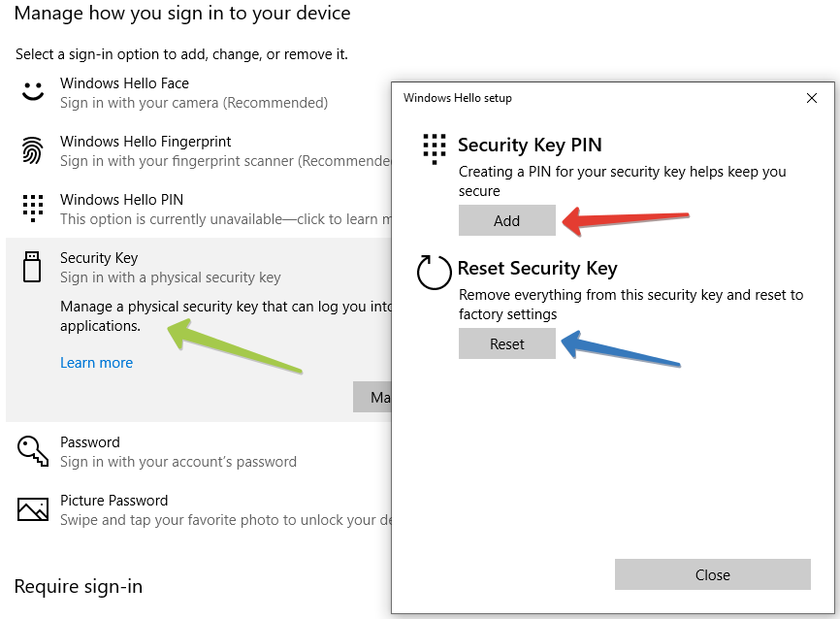Expand the Windows Hello PIN option
The height and width of the screenshot is (619, 840).
click(199, 209)
